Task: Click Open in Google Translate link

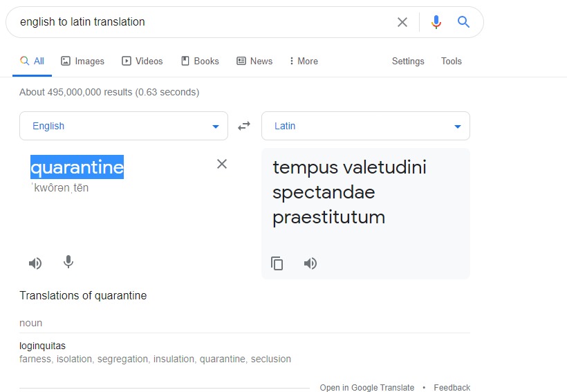Action: [367, 387]
